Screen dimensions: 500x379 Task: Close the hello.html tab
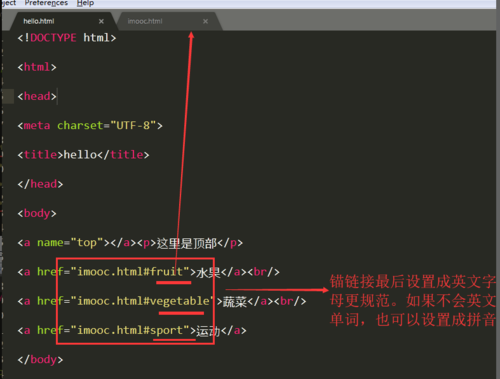coord(101,21)
